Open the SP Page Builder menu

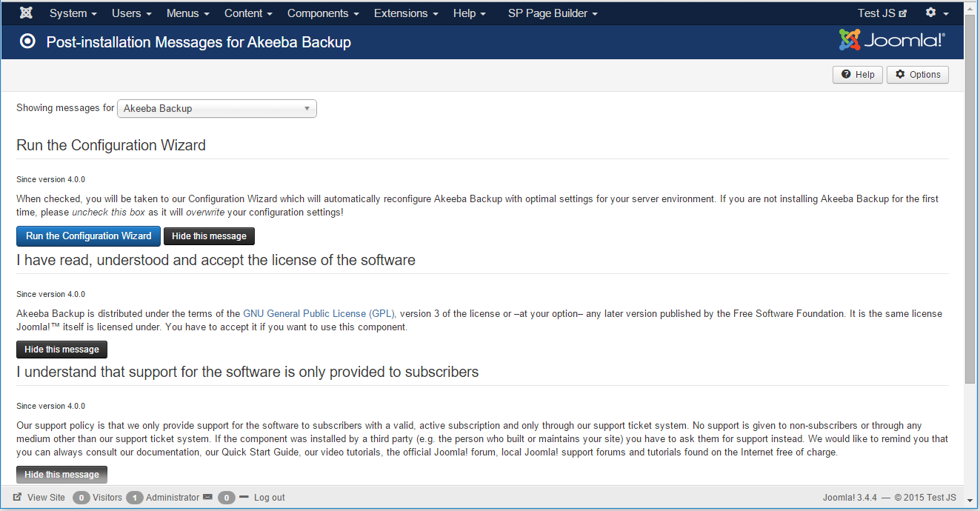[553, 13]
